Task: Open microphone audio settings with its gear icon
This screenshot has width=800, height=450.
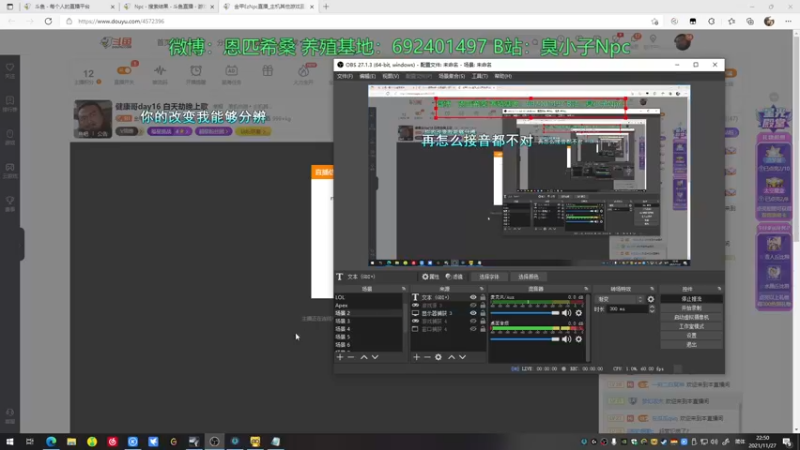Action: pos(579,313)
